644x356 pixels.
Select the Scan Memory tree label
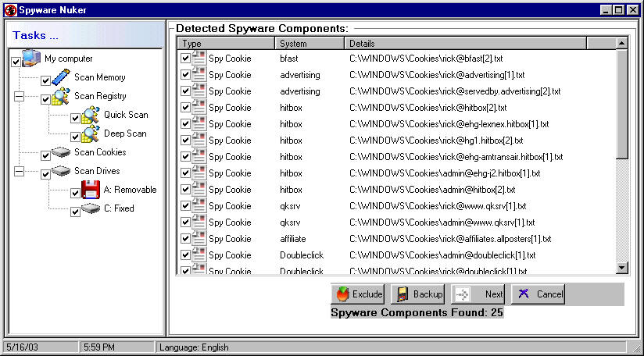[100, 77]
